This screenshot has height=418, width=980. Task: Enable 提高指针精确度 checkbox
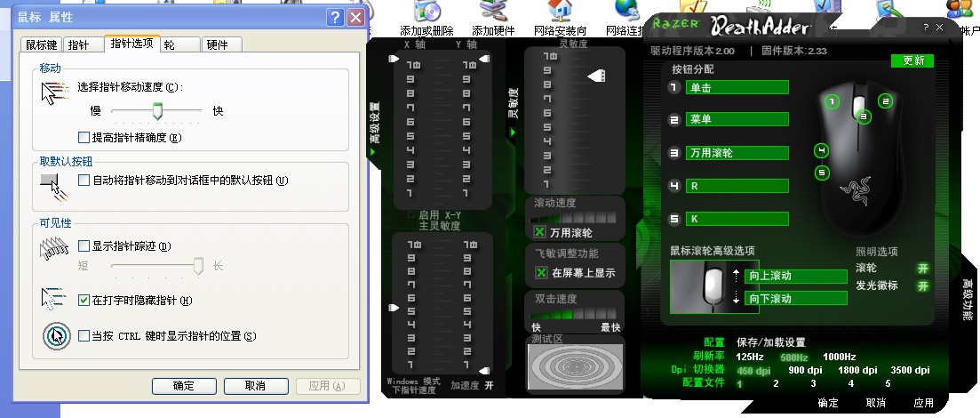pos(84,137)
